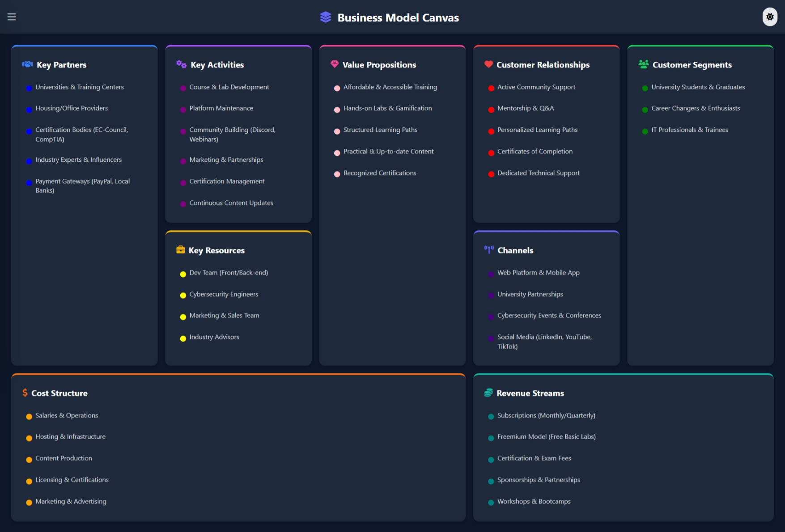
Task: Click the stacked layers logo icon
Action: coord(326,17)
